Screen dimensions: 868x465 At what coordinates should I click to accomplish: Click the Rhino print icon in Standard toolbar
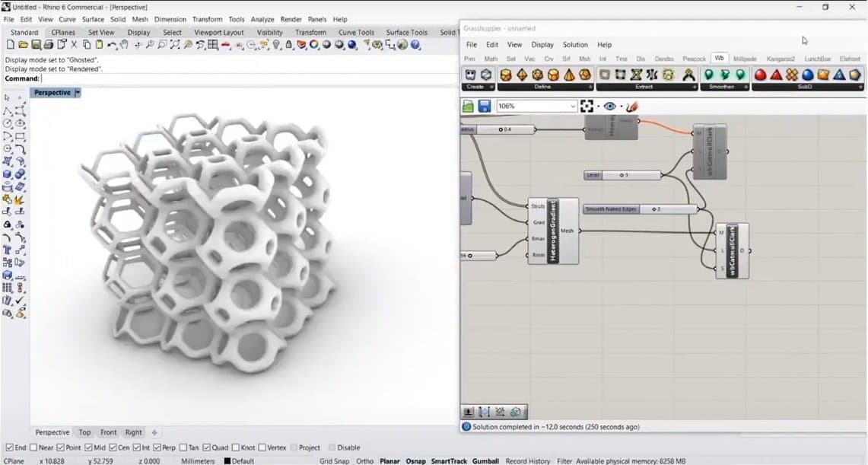[x=48, y=45]
